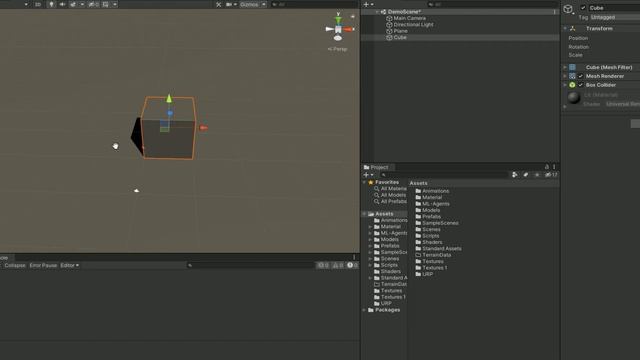Focus the Hierarchy search field
Viewport: 640px width, 360px height.
(x=492, y=4)
